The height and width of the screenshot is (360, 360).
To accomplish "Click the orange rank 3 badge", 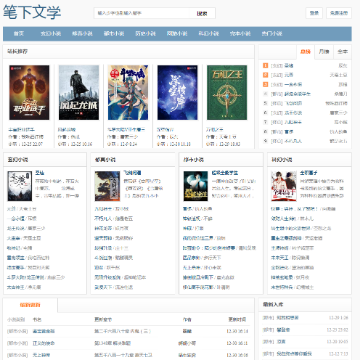I will [265, 84].
